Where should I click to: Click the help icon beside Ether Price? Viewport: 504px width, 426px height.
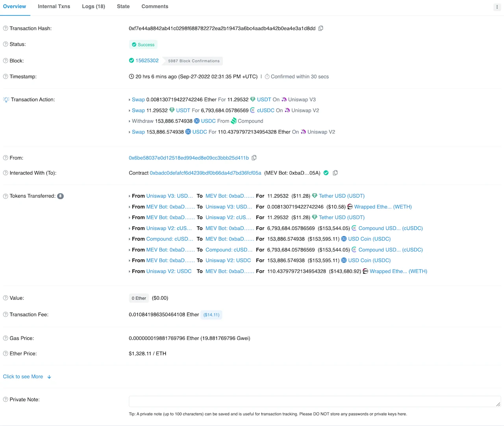[6, 354]
